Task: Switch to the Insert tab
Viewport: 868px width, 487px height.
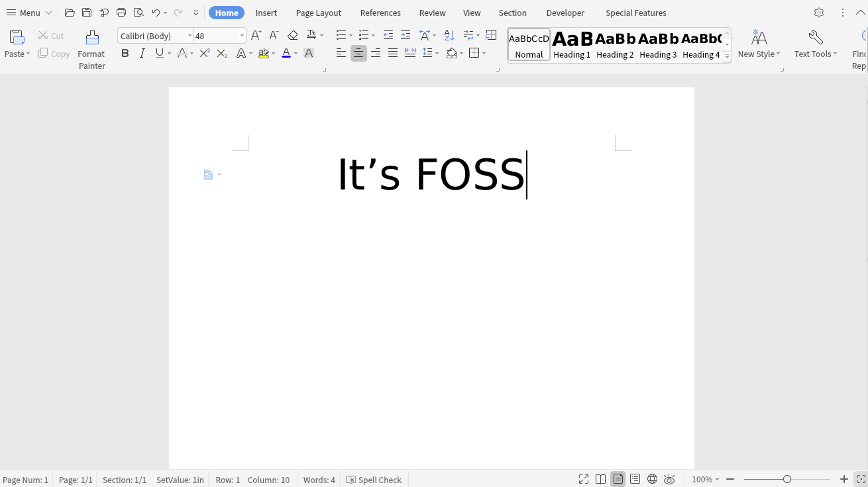Action: [266, 12]
